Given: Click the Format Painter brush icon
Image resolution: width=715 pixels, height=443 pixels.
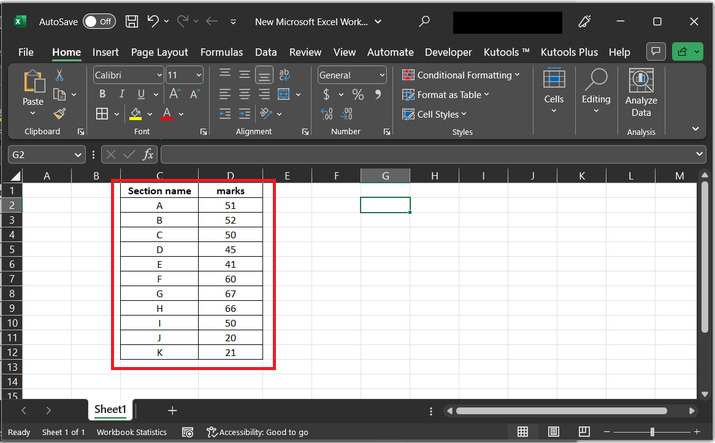Looking at the screenshot, I should [59, 114].
